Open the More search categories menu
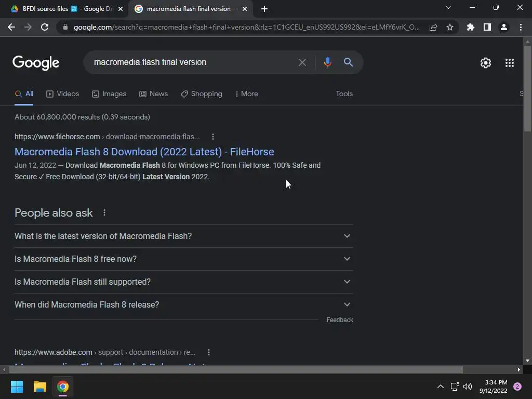Screen dimensions: 532x399 point(246,94)
